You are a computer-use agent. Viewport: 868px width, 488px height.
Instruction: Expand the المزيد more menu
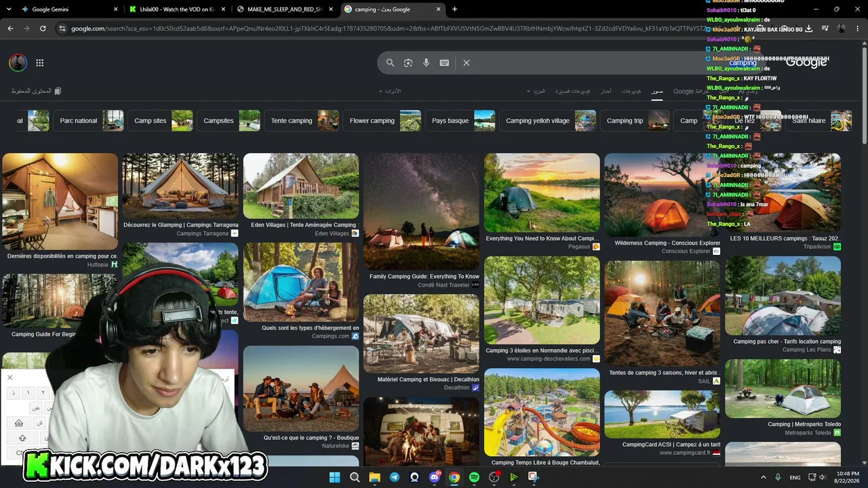tap(536, 91)
